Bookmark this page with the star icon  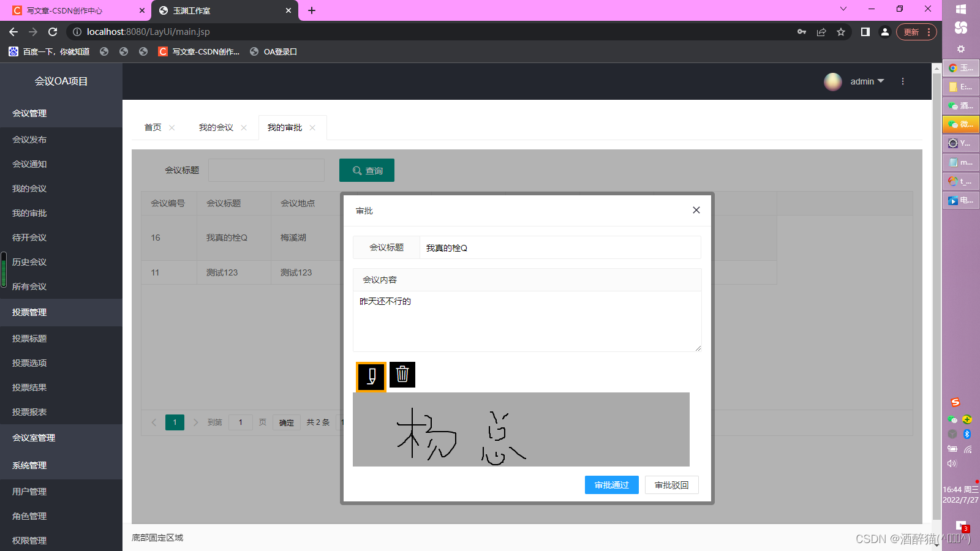841,32
